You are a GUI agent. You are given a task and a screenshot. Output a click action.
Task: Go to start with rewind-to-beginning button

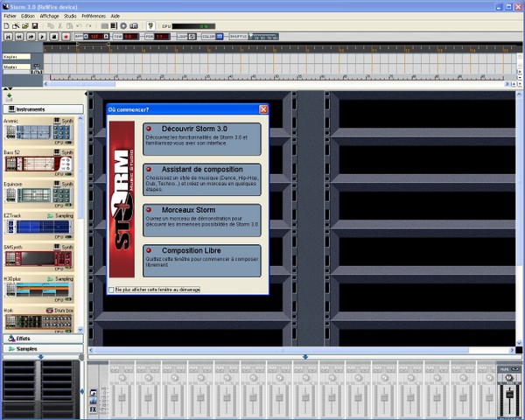point(8,37)
